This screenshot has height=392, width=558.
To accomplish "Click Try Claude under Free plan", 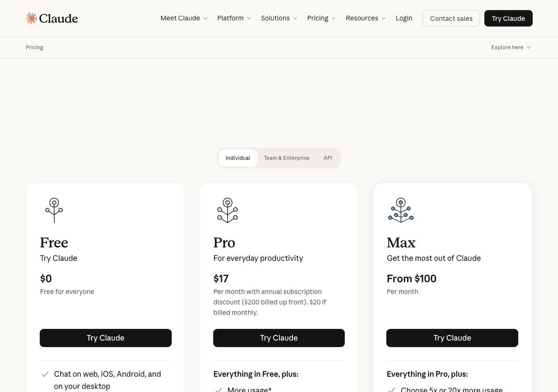I will (x=105, y=338).
